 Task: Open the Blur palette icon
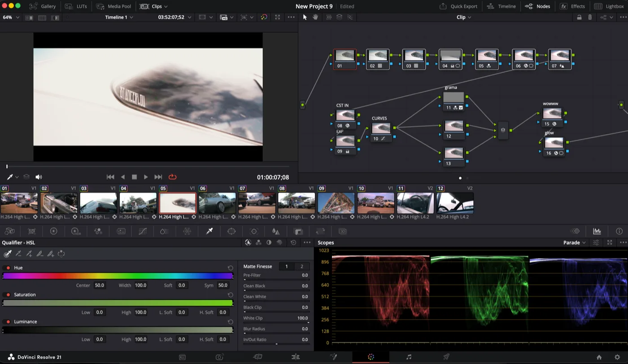pos(276,231)
